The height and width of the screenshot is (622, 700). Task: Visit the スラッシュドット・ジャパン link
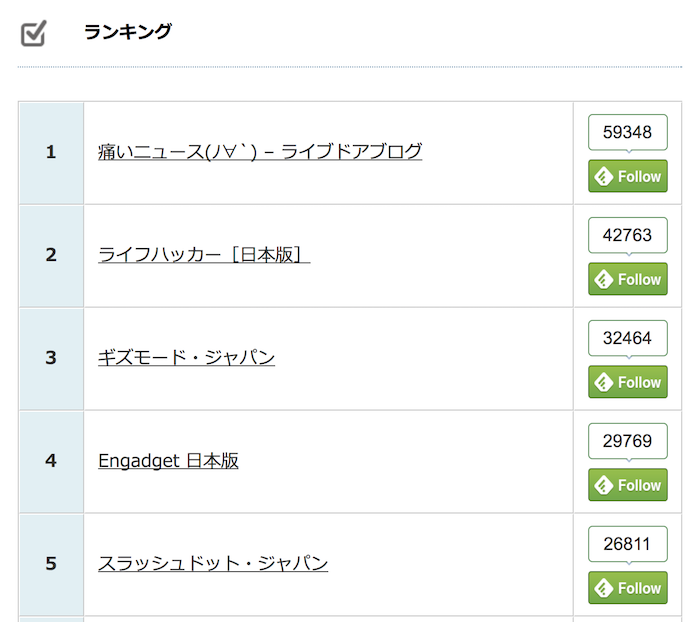[213, 563]
